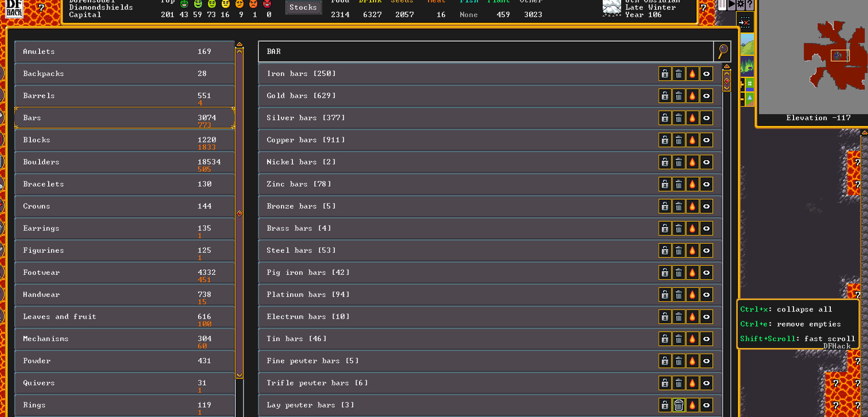Viewport: 868px width, 417px height.
Task: Open the Backpacks category
Action: pos(125,74)
